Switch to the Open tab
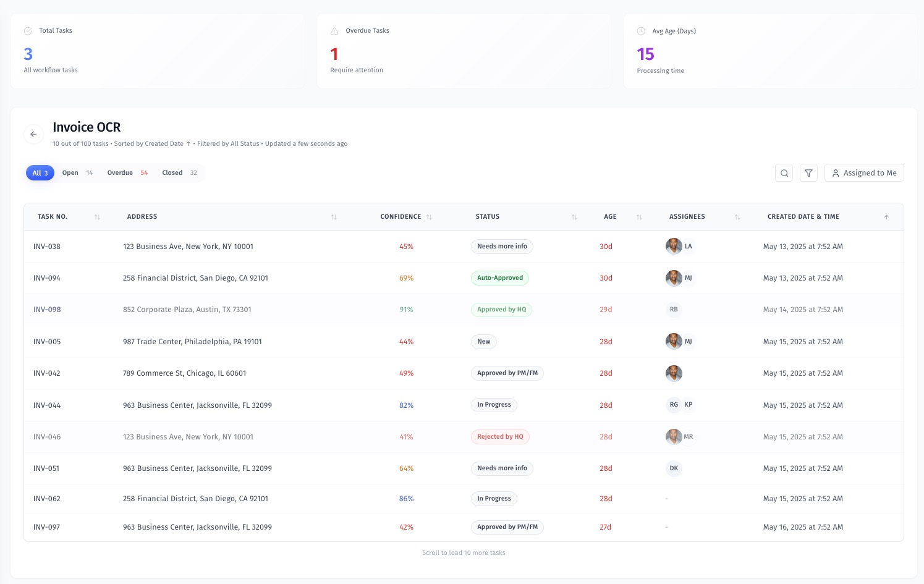The width and height of the screenshot is (924, 584). tap(77, 173)
